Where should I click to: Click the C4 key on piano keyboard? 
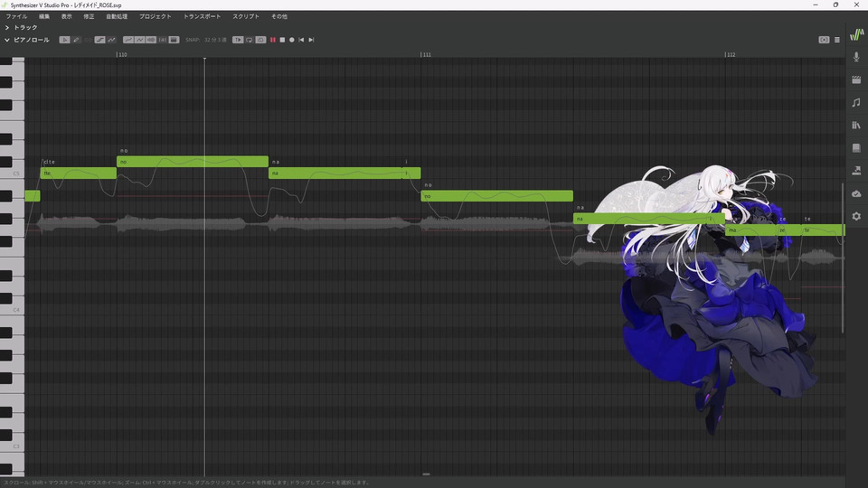click(12, 310)
